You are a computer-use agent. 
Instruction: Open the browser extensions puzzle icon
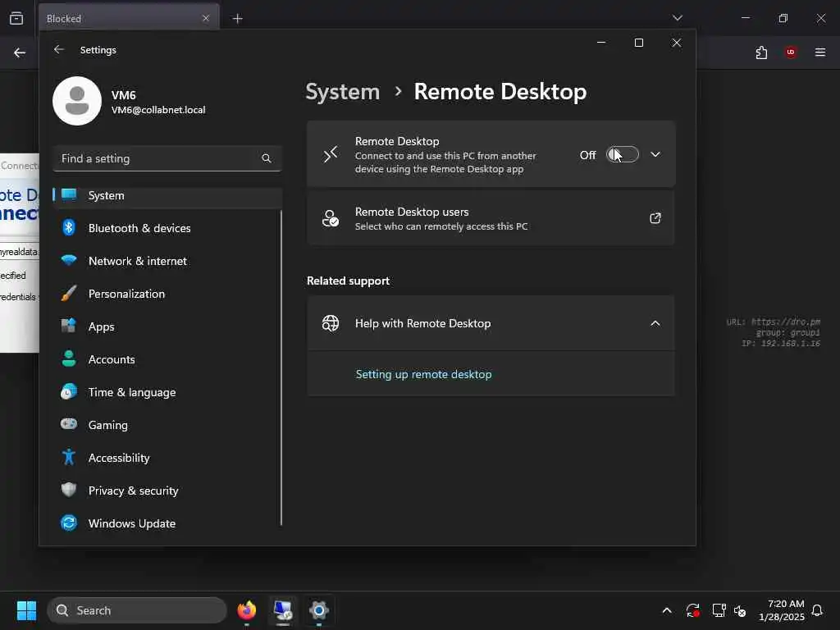pos(761,52)
